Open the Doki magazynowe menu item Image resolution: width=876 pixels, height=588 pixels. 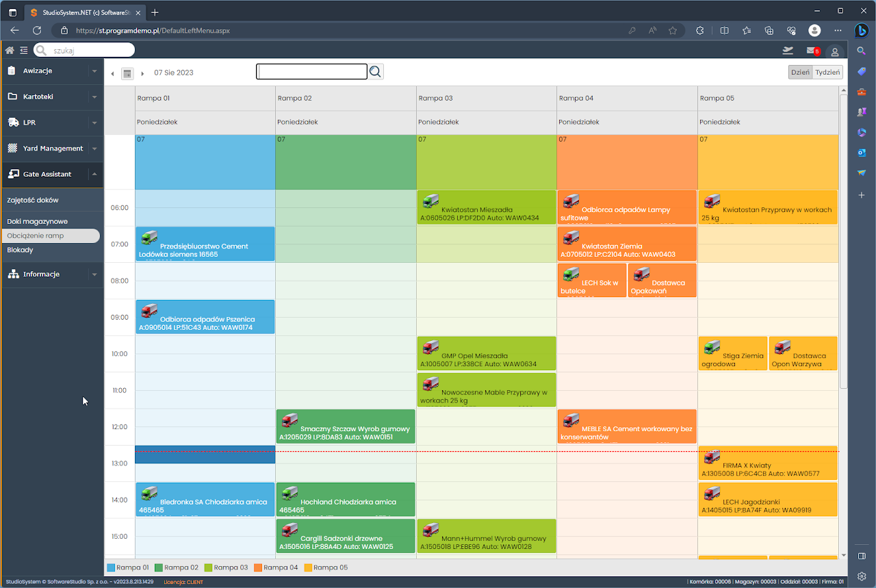(38, 222)
